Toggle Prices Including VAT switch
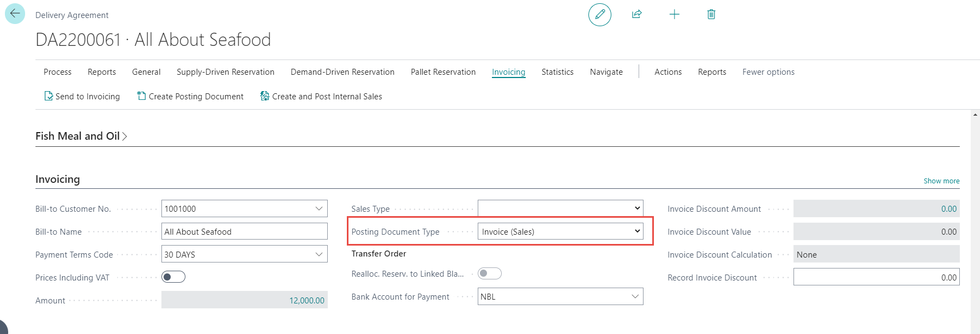Image resolution: width=980 pixels, height=334 pixels. pos(173,277)
